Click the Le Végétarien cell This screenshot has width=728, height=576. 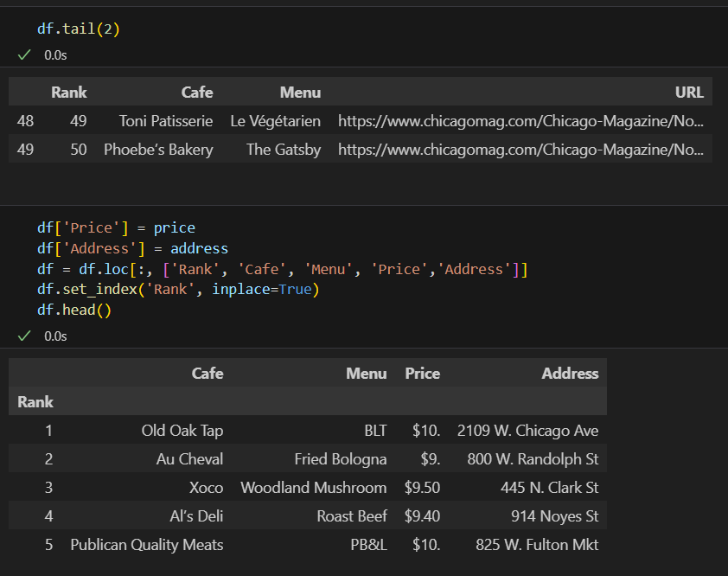pyautogui.click(x=275, y=121)
